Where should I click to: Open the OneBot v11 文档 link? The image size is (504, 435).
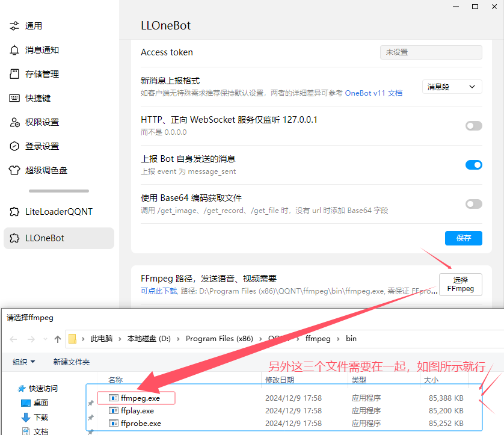[x=373, y=93]
